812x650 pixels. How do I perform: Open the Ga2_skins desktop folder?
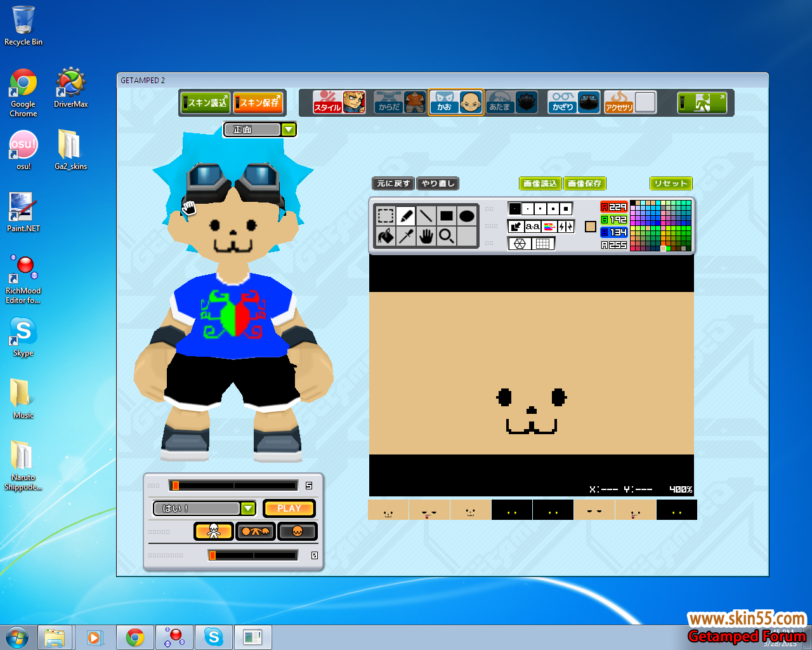pos(70,150)
